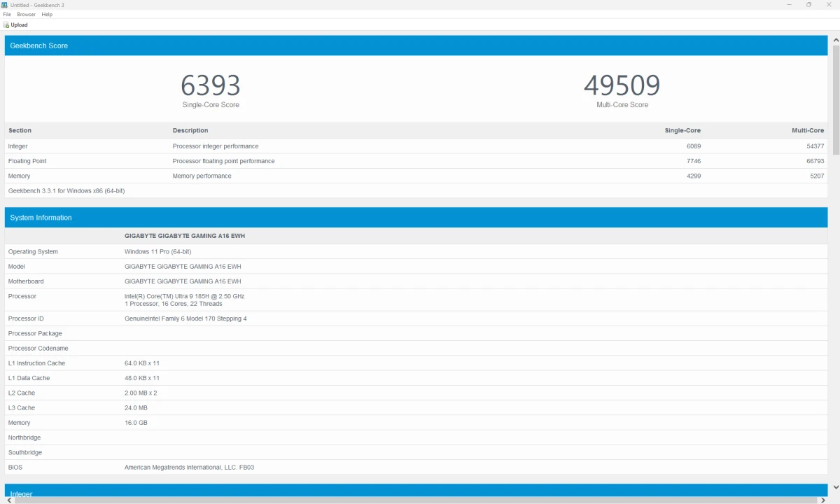The image size is (840, 504).
Task: Click 'Intel(R) Core(TM) Ultra 9 185H' processor text
Action: [x=184, y=296]
